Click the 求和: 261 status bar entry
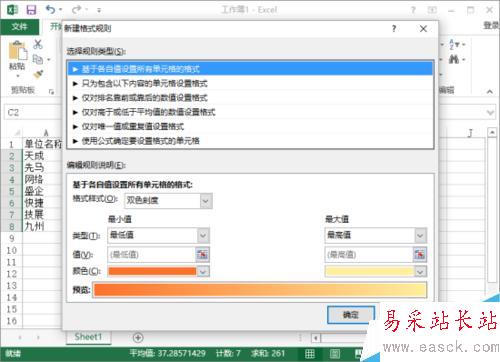This screenshot has height=362, width=500. pos(268,353)
